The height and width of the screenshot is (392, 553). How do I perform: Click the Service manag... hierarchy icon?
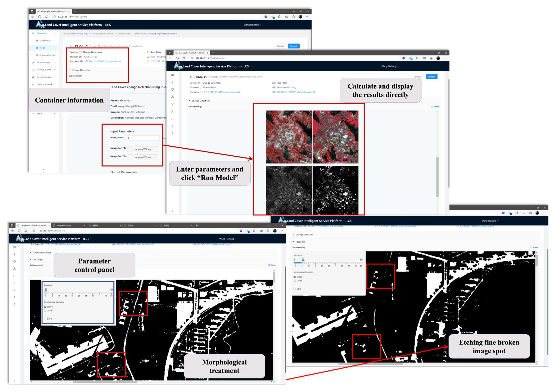click(33, 77)
